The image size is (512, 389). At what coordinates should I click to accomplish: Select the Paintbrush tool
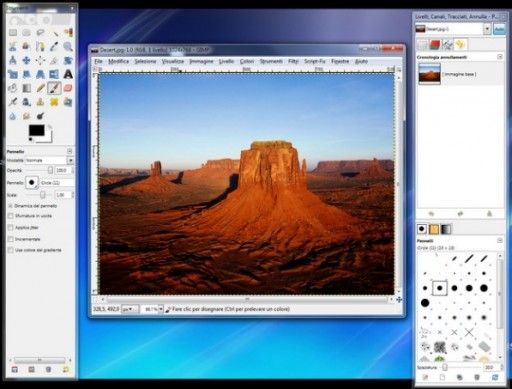[x=54, y=88]
